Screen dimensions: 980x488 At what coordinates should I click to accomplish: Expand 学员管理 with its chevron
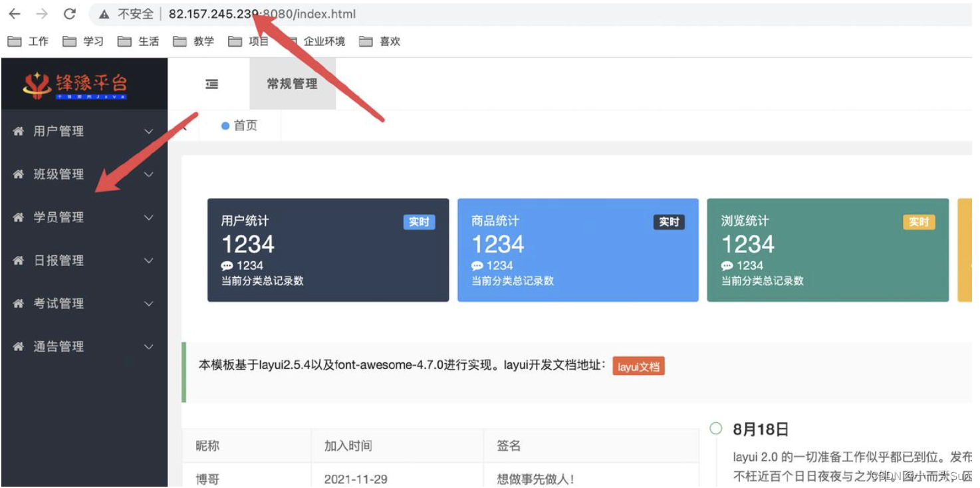coord(149,218)
